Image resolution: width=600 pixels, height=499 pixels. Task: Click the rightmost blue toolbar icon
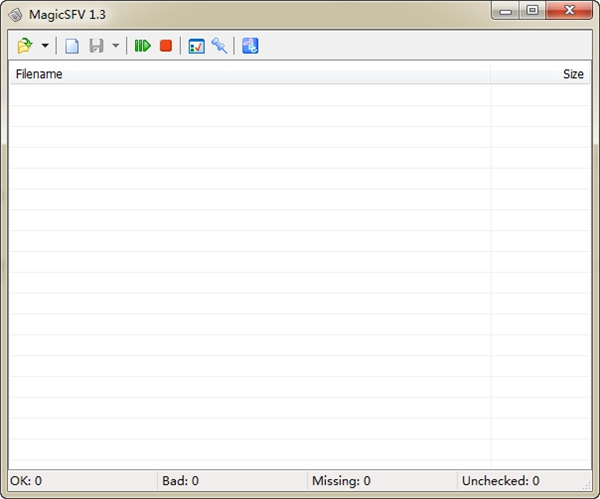click(x=250, y=46)
